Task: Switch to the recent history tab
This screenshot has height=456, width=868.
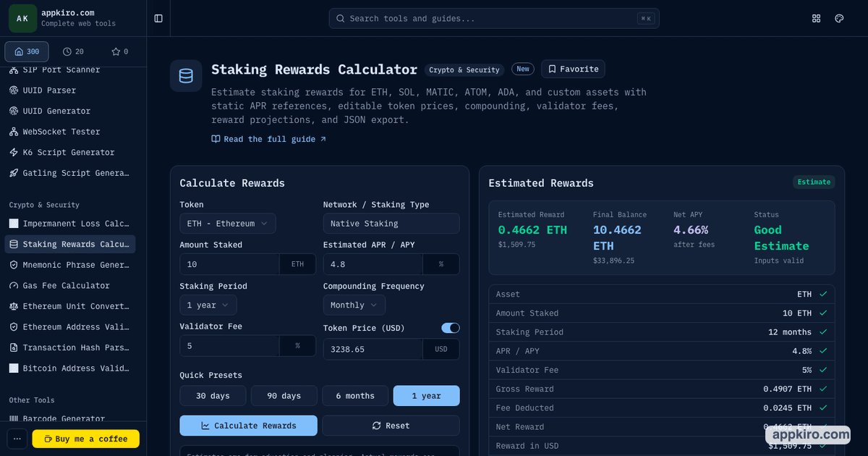Action: point(73,51)
